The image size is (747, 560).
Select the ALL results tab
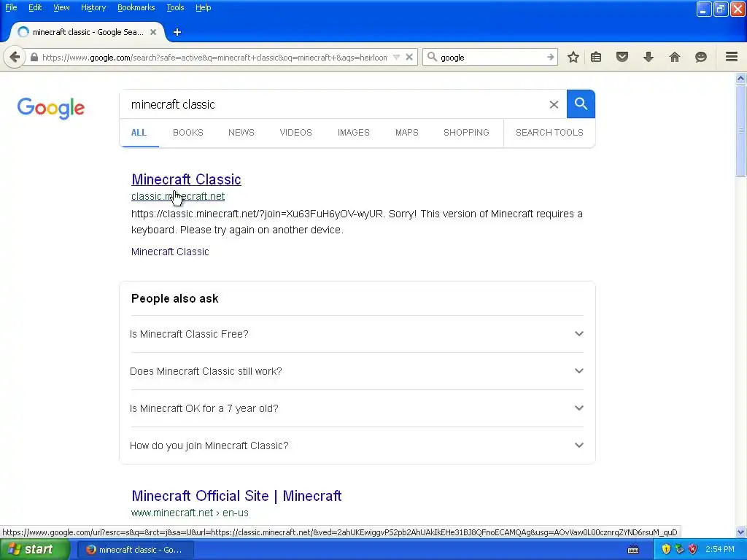pos(139,133)
